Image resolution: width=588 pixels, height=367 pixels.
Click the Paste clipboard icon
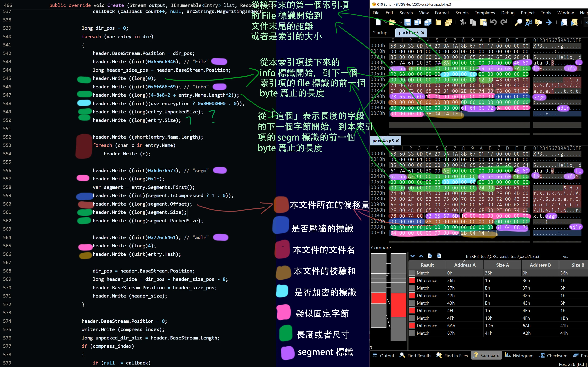tap(483, 23)
